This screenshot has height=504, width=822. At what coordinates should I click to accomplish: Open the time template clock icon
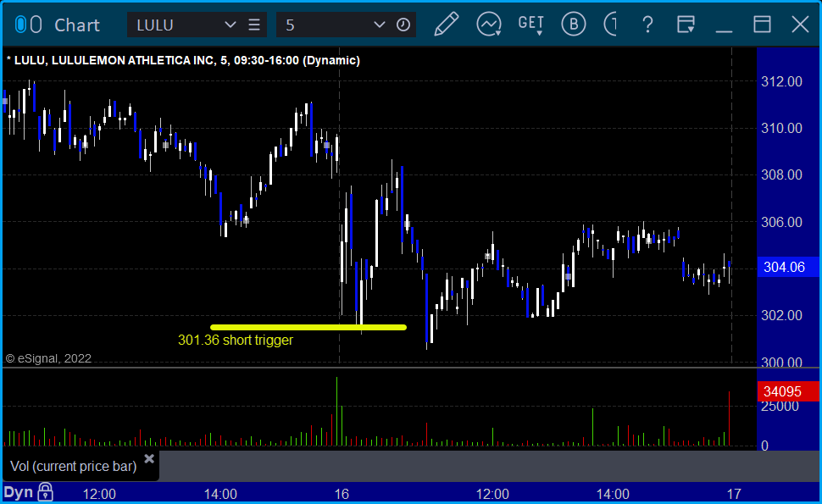[403, 25]
